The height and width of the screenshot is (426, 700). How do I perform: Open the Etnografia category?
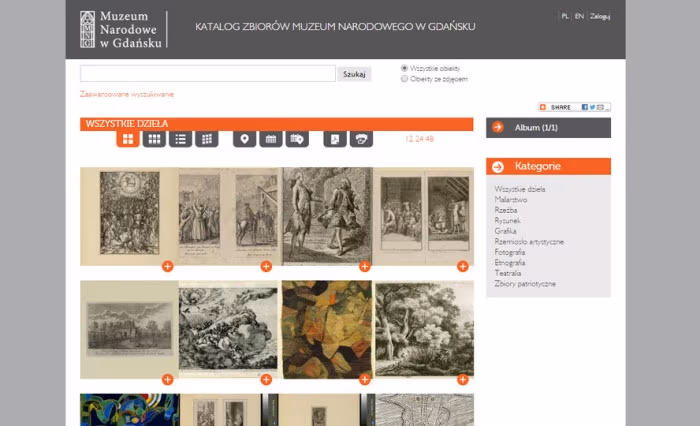(x=510, y=263)
